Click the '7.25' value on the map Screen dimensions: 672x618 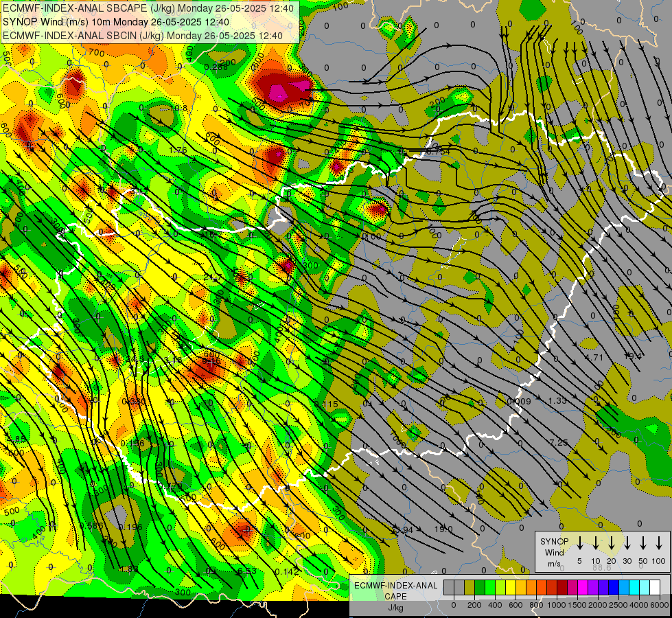(559, 442)
